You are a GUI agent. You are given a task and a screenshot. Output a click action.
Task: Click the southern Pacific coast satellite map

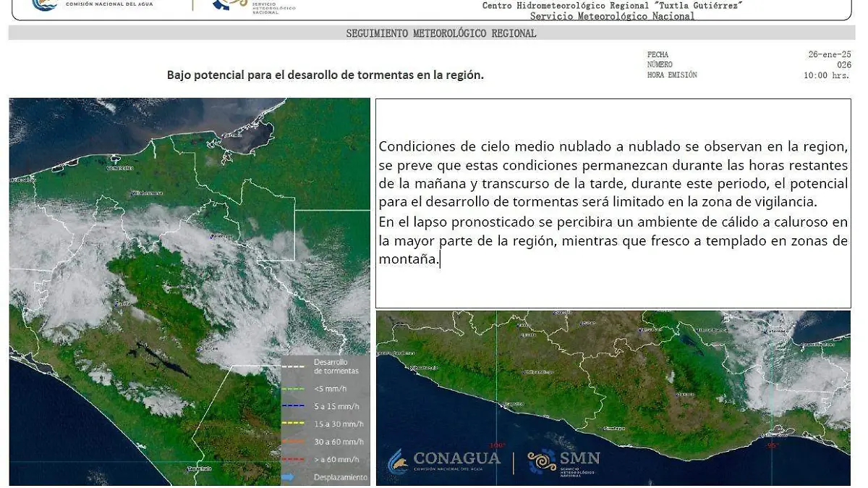click(x=613, y=384)
